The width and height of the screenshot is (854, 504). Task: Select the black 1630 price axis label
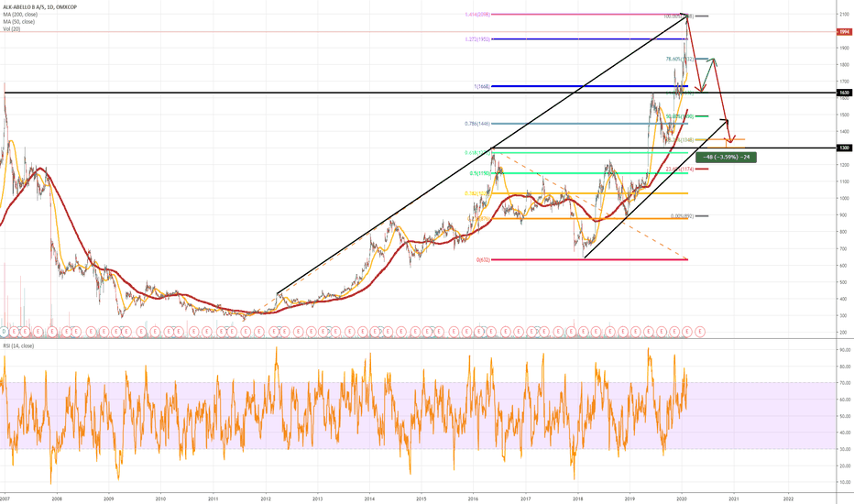tap(845, 93)
